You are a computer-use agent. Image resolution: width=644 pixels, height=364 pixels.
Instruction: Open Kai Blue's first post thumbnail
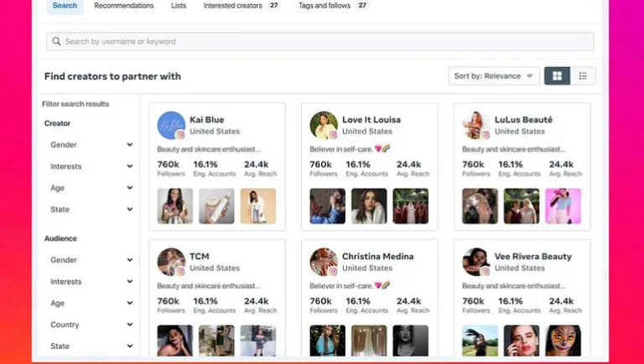174,205
